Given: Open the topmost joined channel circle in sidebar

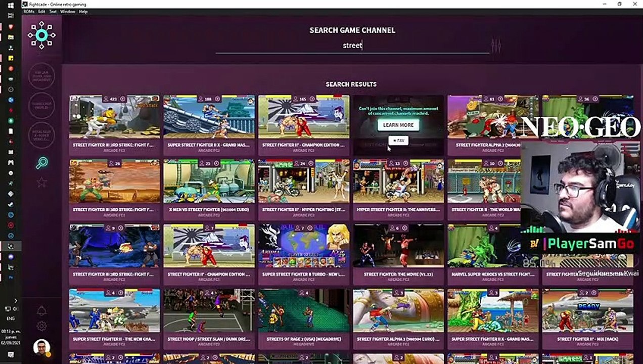Looking at the screenshot, I should [41, 76].
